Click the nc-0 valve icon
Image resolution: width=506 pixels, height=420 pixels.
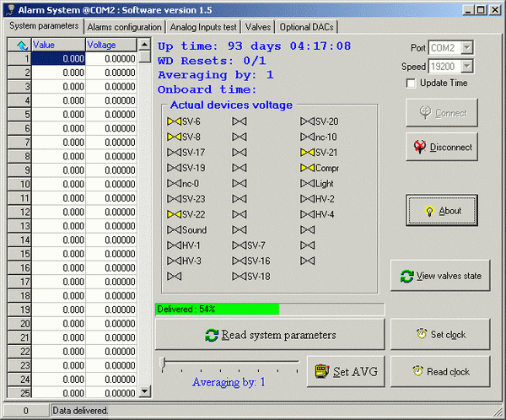click(174, 184)
